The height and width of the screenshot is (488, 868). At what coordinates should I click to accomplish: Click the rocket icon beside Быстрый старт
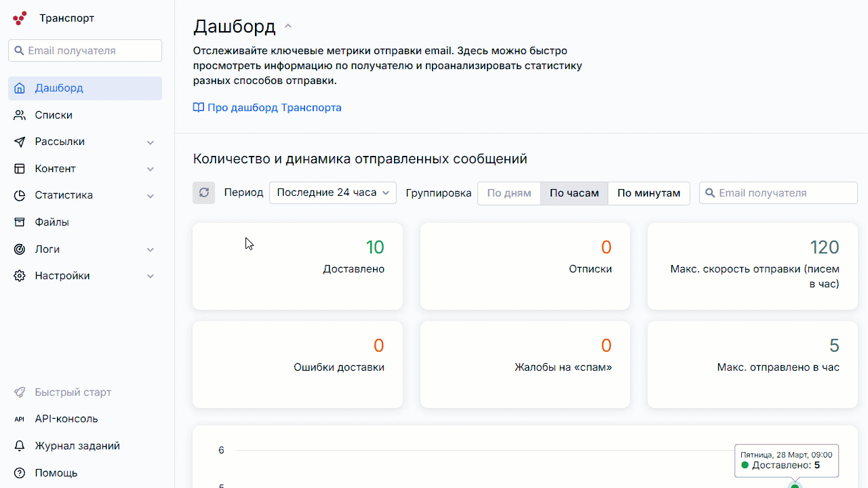point(20,392)
